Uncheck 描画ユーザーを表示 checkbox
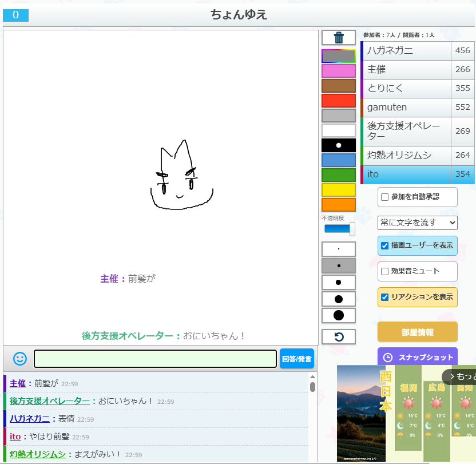476x464 pixels. pos(385,246)
